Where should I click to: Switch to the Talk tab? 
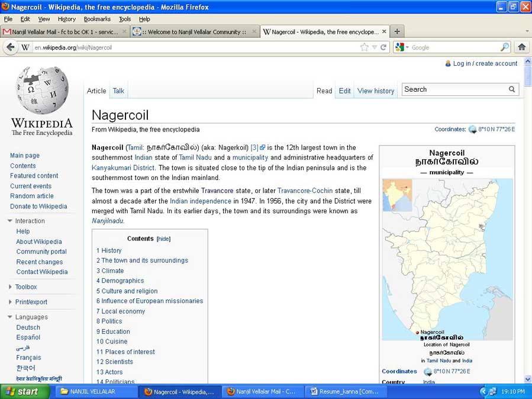click(x=118, y=91)
